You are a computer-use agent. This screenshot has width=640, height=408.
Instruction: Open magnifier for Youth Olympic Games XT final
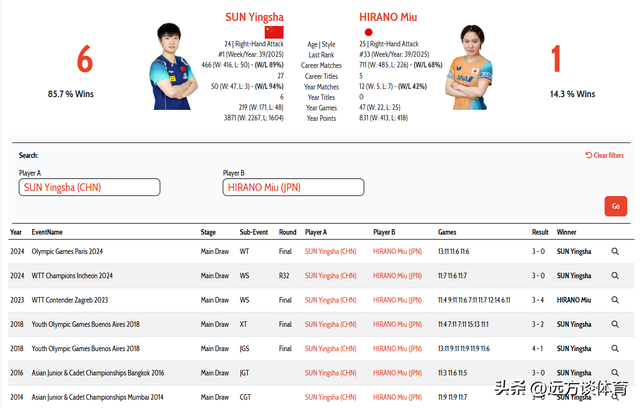pyautogui.click(x=615, y=324)
